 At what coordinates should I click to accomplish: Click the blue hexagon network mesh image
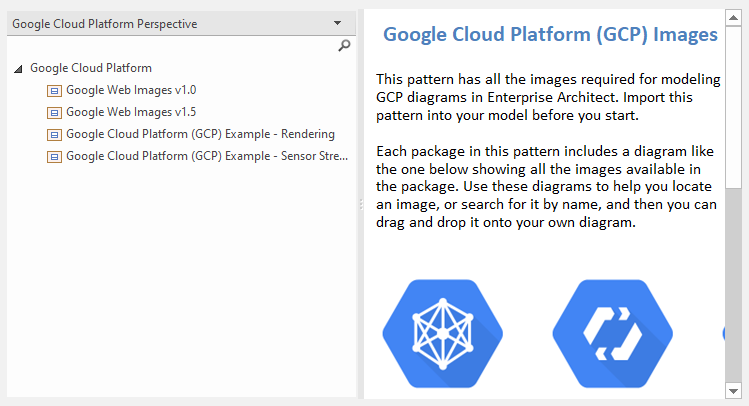[x=442, y=334]
